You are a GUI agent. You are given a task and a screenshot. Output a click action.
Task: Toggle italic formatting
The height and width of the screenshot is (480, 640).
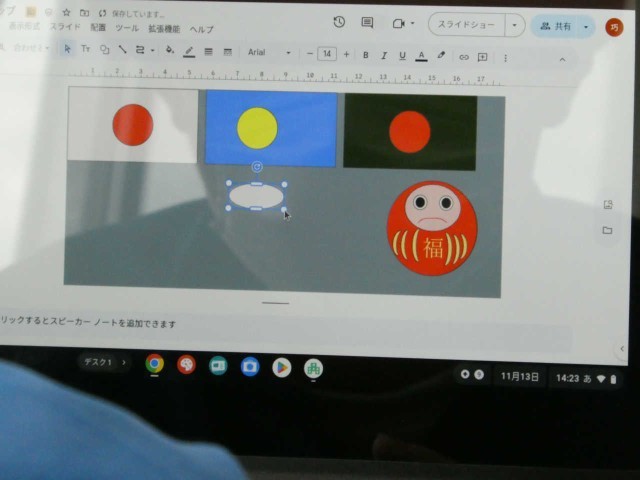383,55
